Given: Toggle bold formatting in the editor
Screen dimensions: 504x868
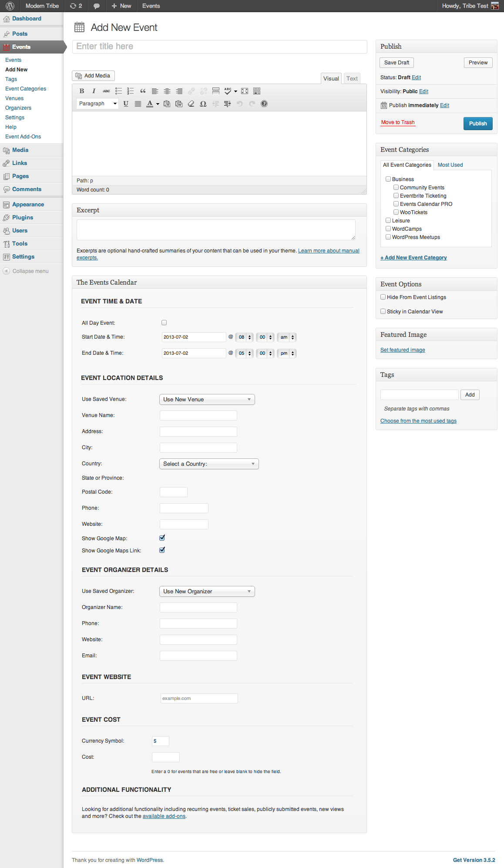Looking at the screenshot, I should [82, 91].
